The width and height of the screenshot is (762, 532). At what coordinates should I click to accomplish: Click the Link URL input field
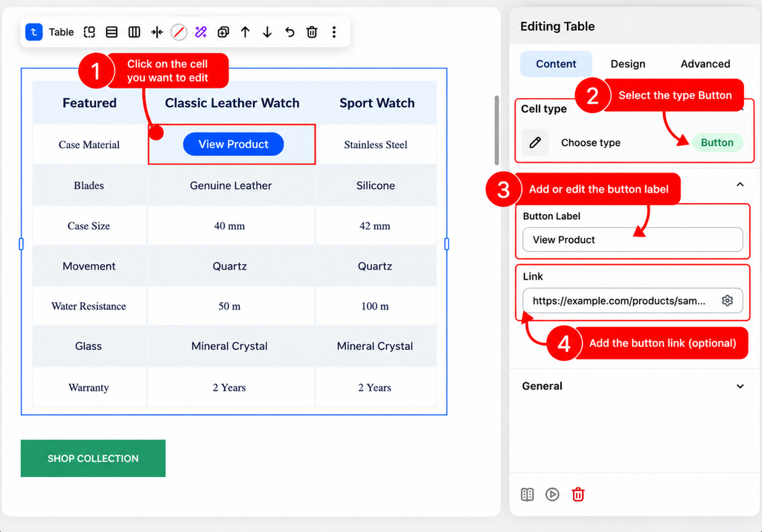click(633, 301)
